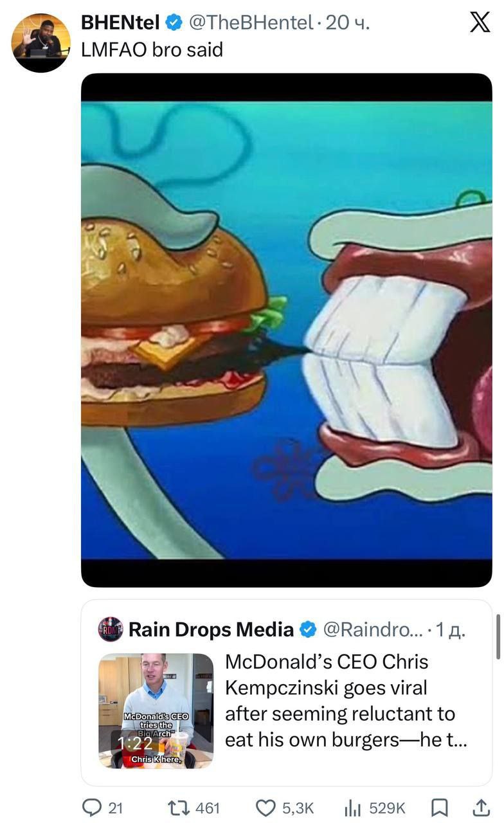Viewport: 504px width, 823px height.
Task: Bookmark this post
Action: tap(439, 808)
